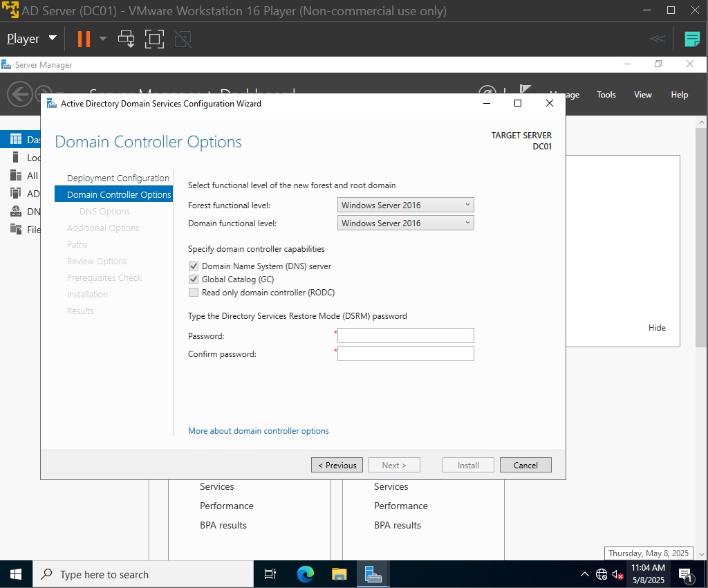This screenshot has height=588, width=708.
Task: Select the DNS icon in the sidebar
Action: (16, 212)
